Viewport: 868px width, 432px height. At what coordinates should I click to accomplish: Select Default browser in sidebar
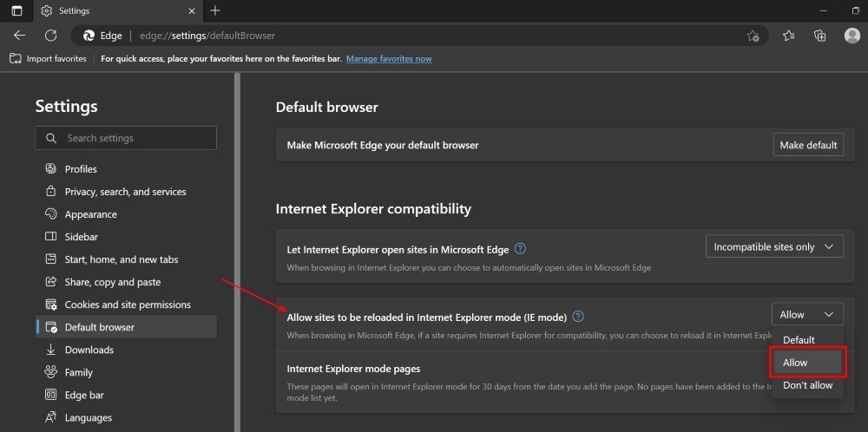click(126, 327)
